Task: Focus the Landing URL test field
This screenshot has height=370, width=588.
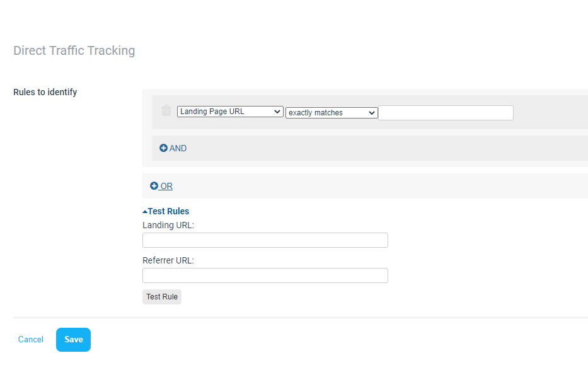Action: coord(265,240)
